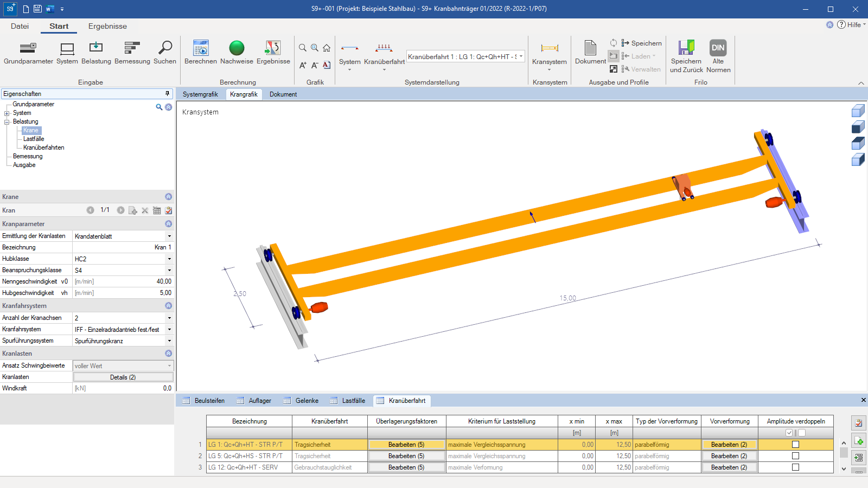Screen dimensions: 868x488
Task: Open Ergebnisse in the Berechnung group
Action: [273, 53]
